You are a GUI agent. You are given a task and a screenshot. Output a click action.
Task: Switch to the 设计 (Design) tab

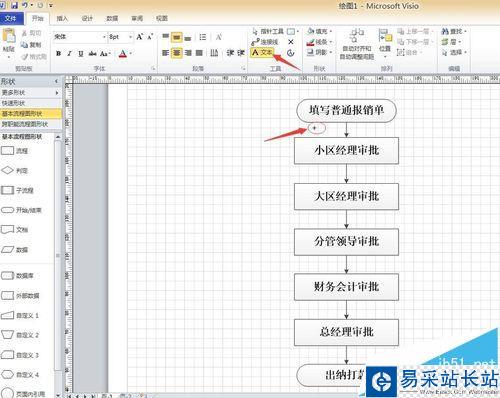coord(87,18)
